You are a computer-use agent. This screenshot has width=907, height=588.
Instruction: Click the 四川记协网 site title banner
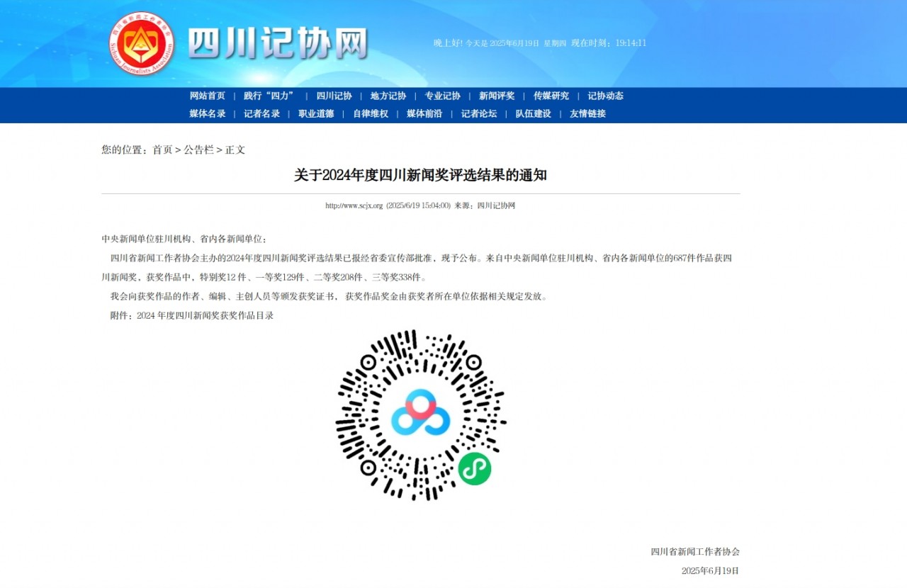pyautogui.click(x=278, y=44)
